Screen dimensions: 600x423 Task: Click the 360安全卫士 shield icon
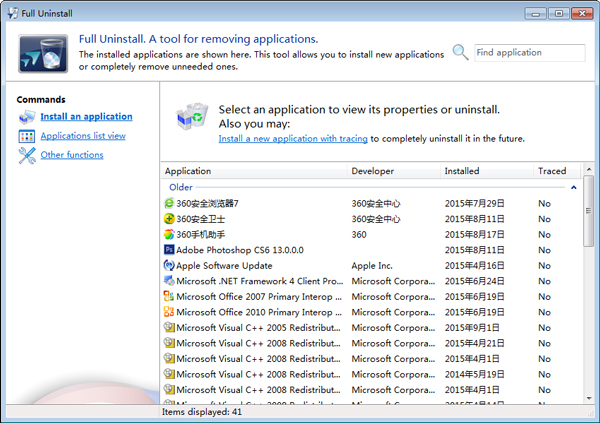[x=169, y=219]
